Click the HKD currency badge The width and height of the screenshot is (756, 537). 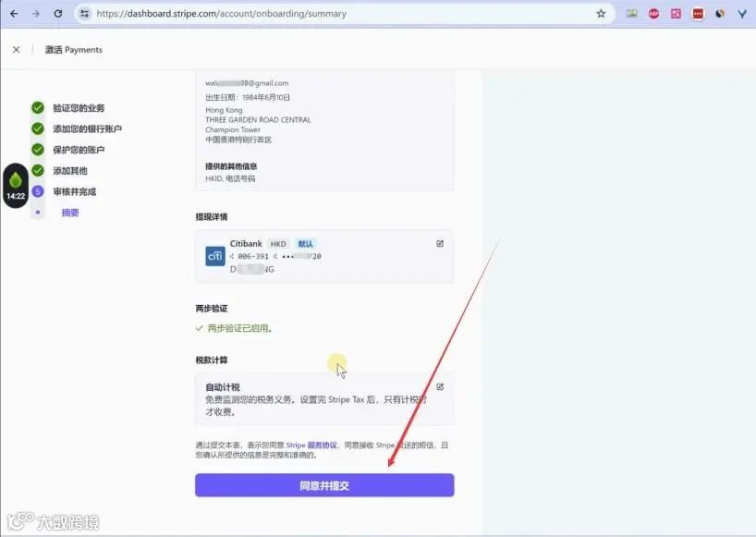pos(277,243)
